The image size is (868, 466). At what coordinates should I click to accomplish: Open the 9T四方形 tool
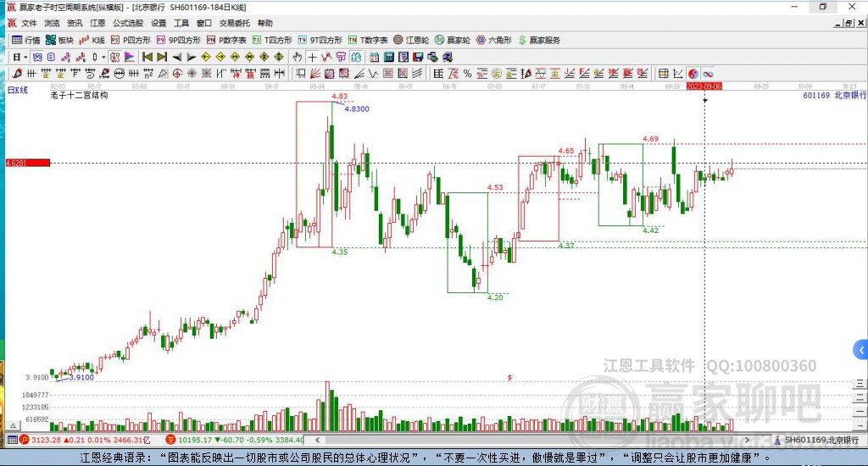tap(320, 40)
